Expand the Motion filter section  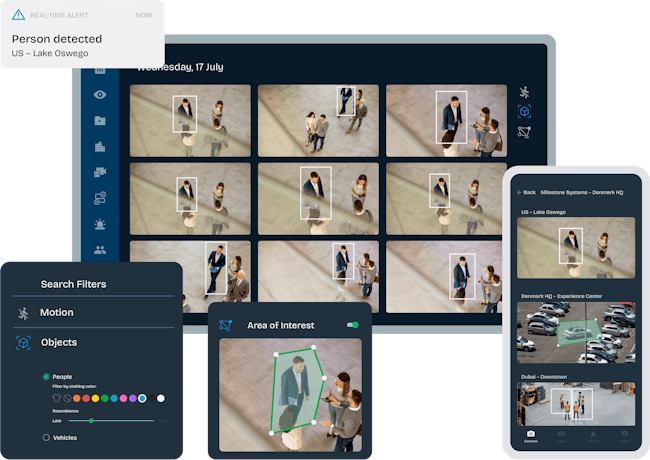pos(57,313)
